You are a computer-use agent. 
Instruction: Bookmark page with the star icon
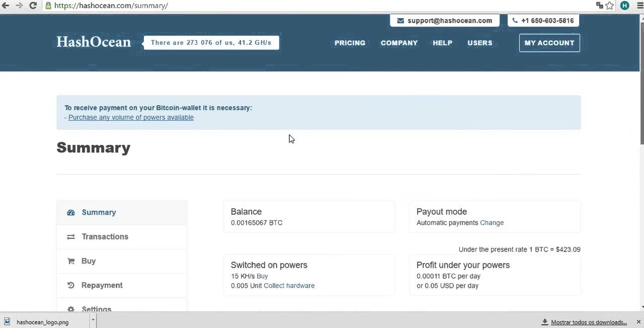(610, 6)
